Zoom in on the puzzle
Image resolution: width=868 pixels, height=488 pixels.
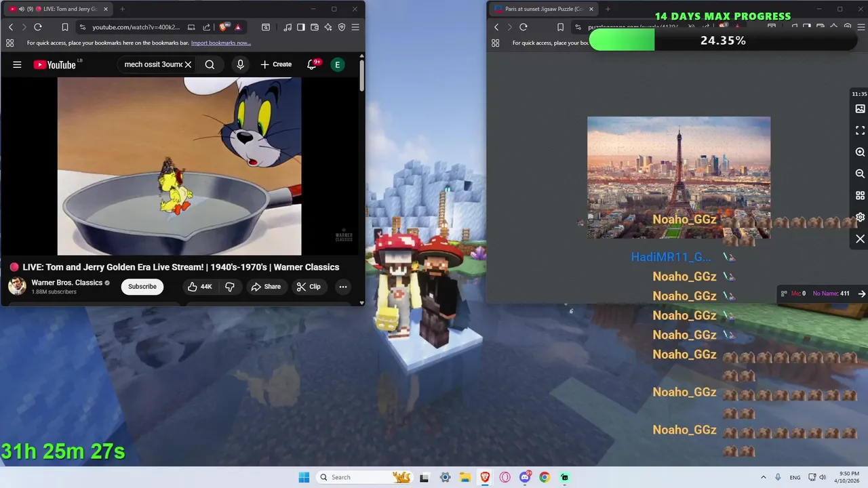pyautogui.click(x=860, y=152)
